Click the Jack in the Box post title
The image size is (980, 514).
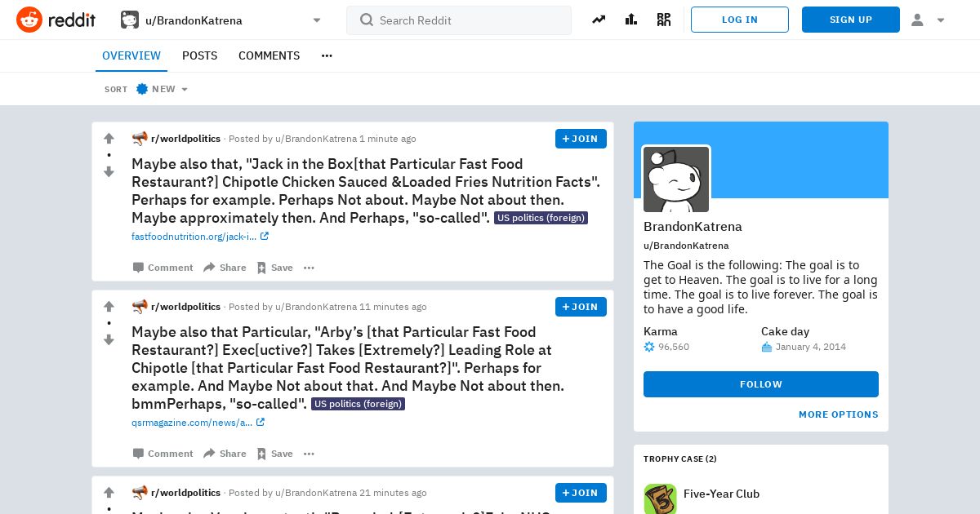click(366, 190)
